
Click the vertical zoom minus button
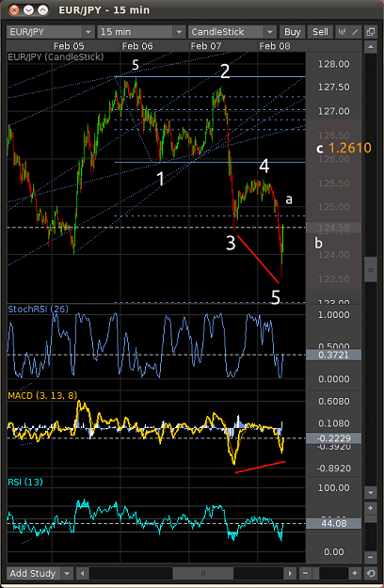(x=371, y=557)
